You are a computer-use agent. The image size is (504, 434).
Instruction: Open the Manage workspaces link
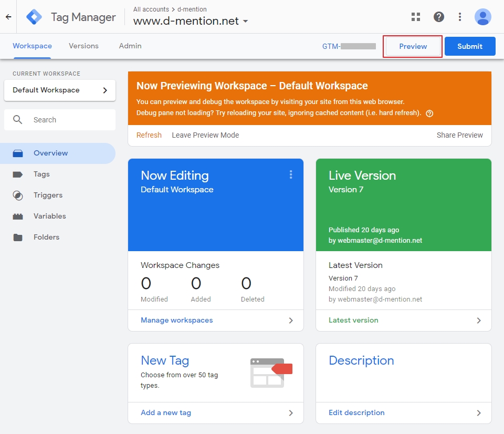point(177,320)
